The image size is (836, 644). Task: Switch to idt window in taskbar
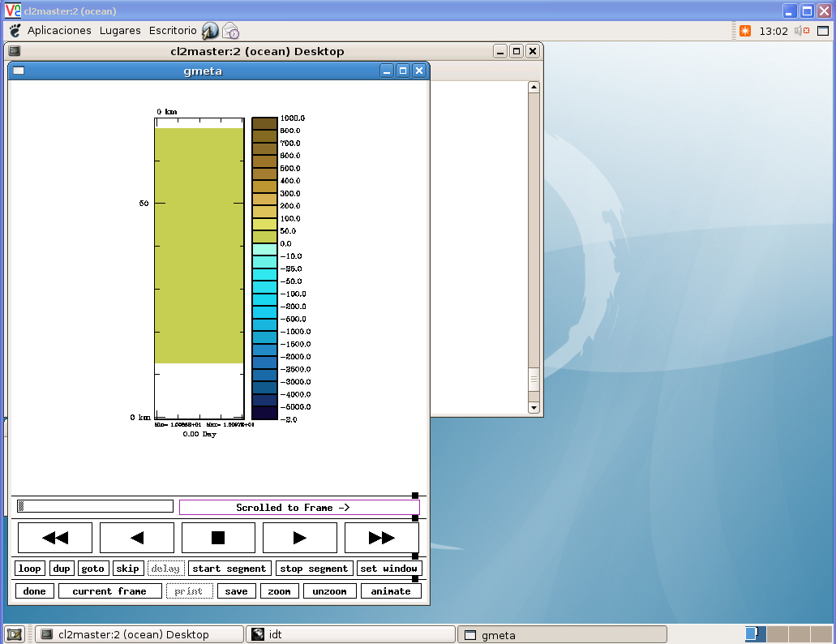350,634
